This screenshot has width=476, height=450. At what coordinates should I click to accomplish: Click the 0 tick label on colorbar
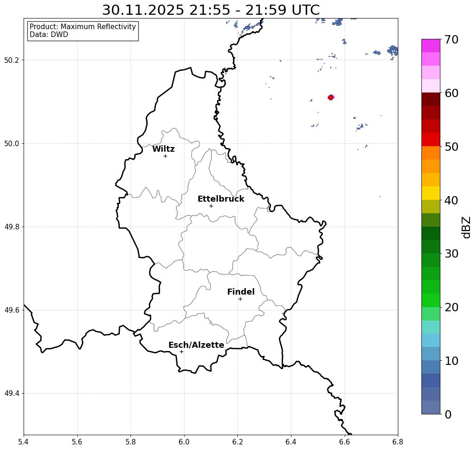coord(448,414)
